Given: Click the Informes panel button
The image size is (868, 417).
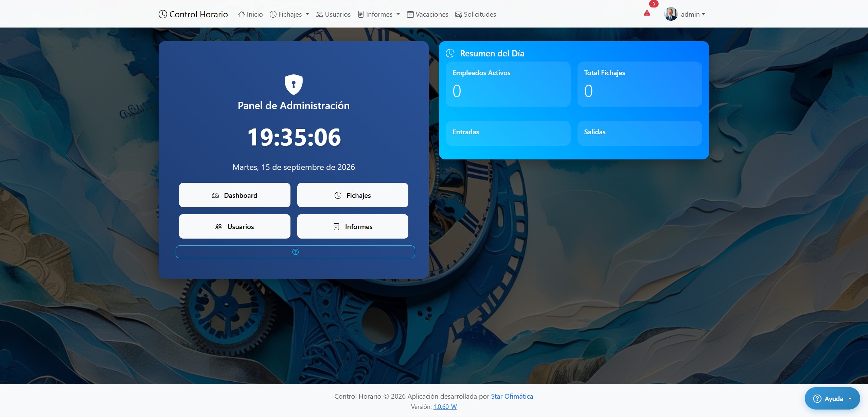Looking at the screenshot, I should (353, 226).
